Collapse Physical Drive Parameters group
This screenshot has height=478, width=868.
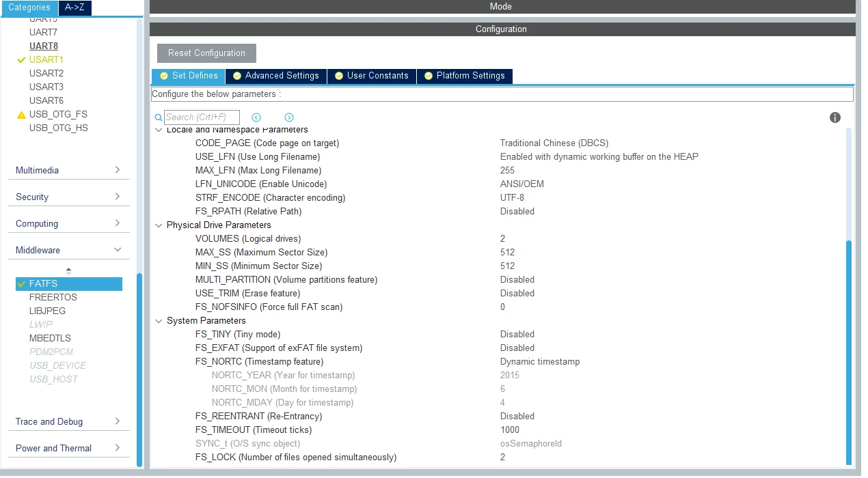159,225
